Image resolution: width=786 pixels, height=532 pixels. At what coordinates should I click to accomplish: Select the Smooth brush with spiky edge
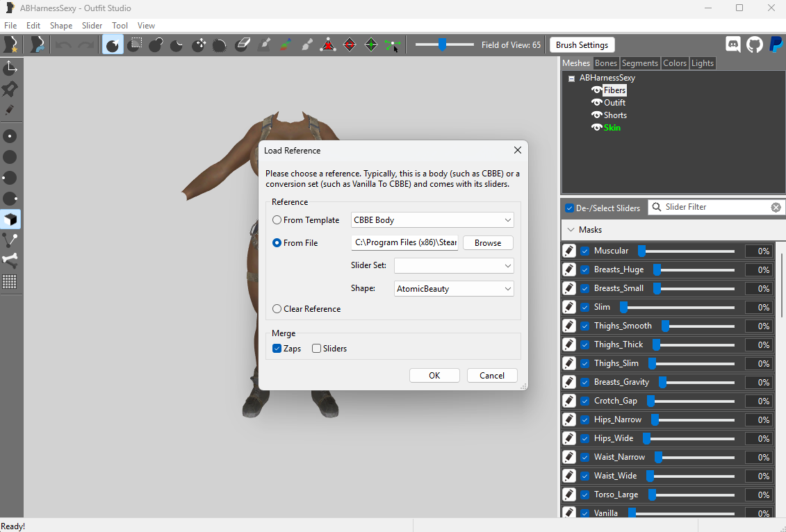click(x=220, y=44)
